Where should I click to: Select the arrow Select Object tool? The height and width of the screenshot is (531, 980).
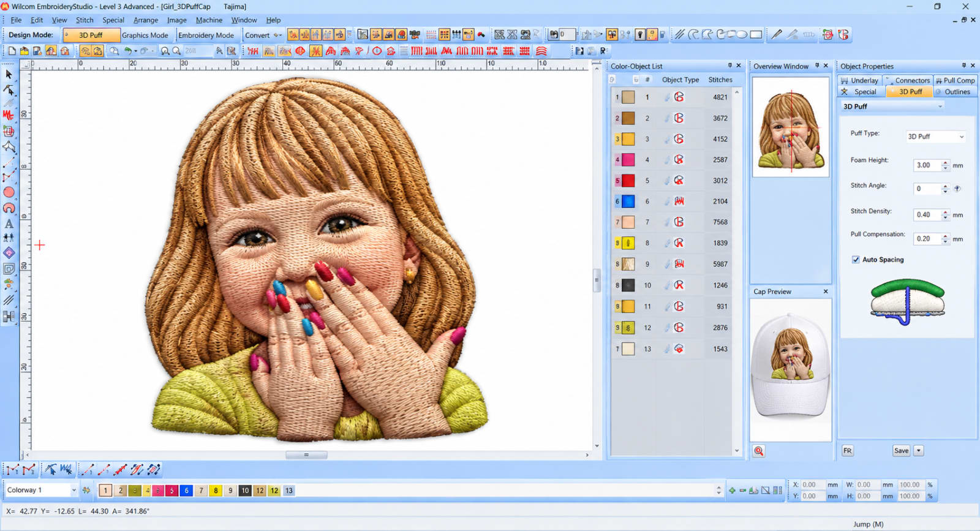pos(9,74)
